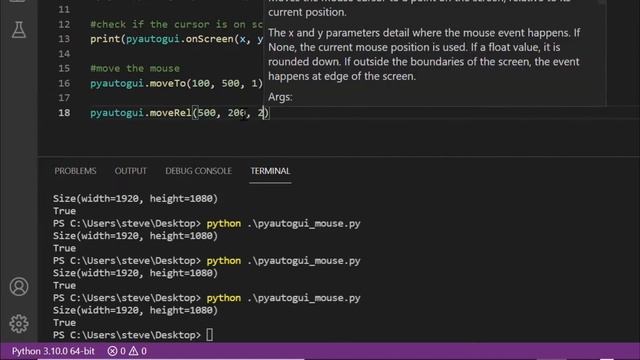640x360 pixels.
Task: Click line number 15 in the gutter
Action: tap(64, 68)
